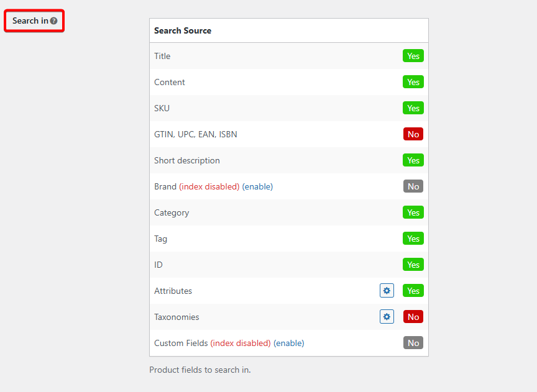The image size is (537, 392).
Task: Click the enable link for Brand
Action: [x=257, y=186]
